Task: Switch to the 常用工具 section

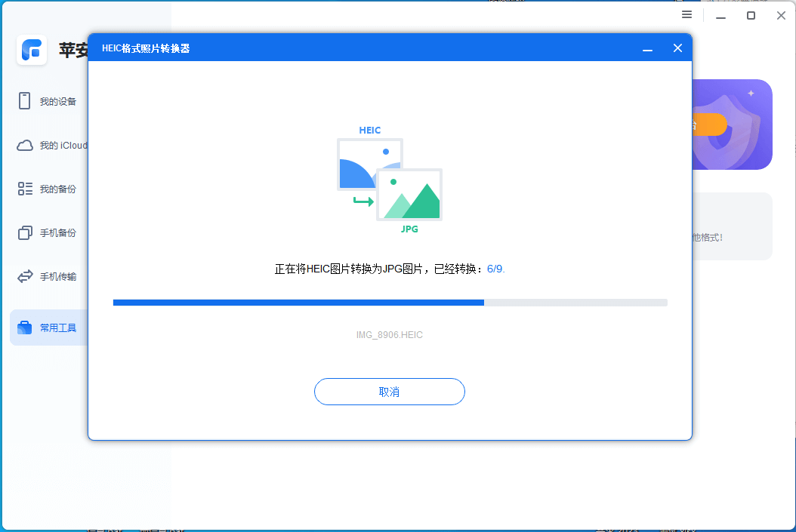Action: [47, 327]
